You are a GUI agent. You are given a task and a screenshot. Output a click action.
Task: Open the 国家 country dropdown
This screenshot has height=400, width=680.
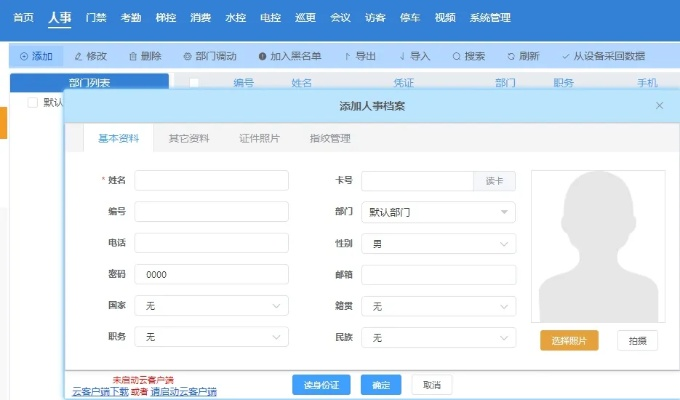[211, 306]
